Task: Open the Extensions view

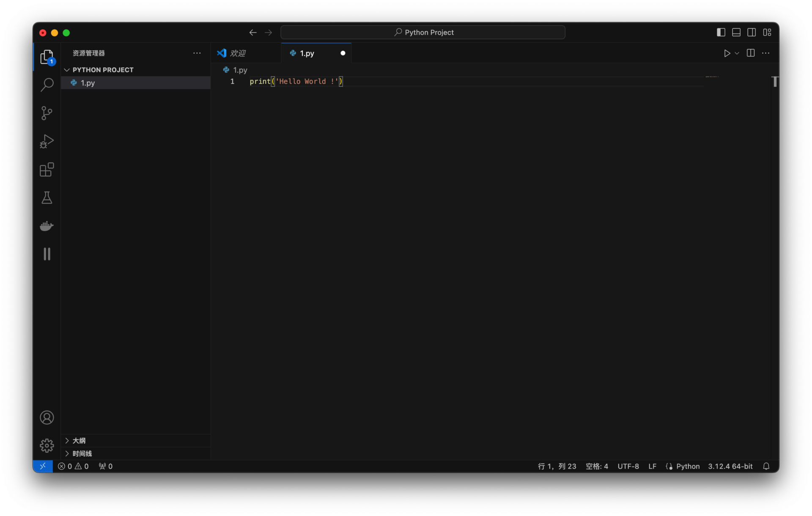Action: tap(47, 170)
